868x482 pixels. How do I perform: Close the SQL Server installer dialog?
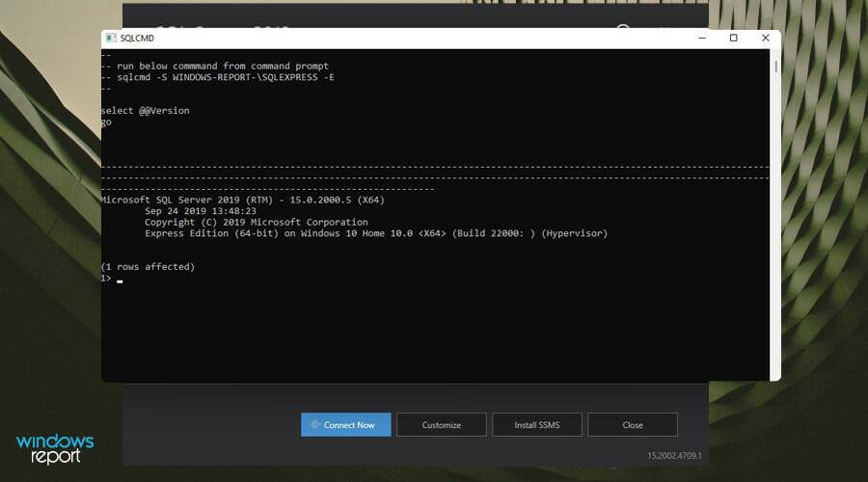(x=632, y=425)
